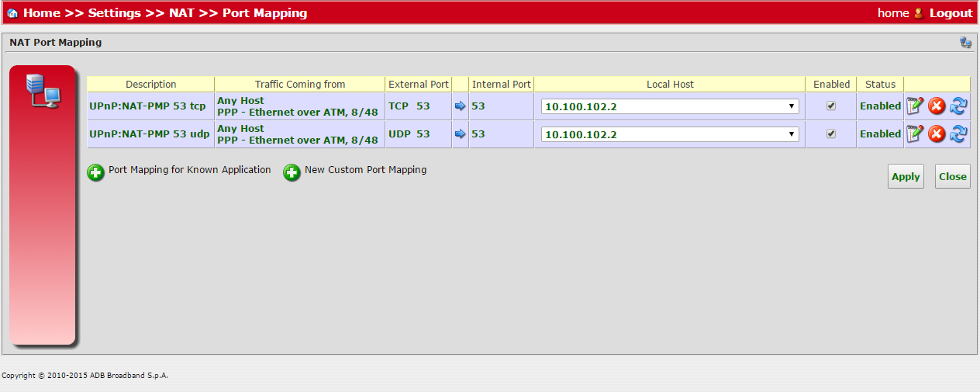This screenshot has height=392, width=980.
Task: Open Local Host dropdown for TCP 53 row
Action: click(x=670, y=106)
